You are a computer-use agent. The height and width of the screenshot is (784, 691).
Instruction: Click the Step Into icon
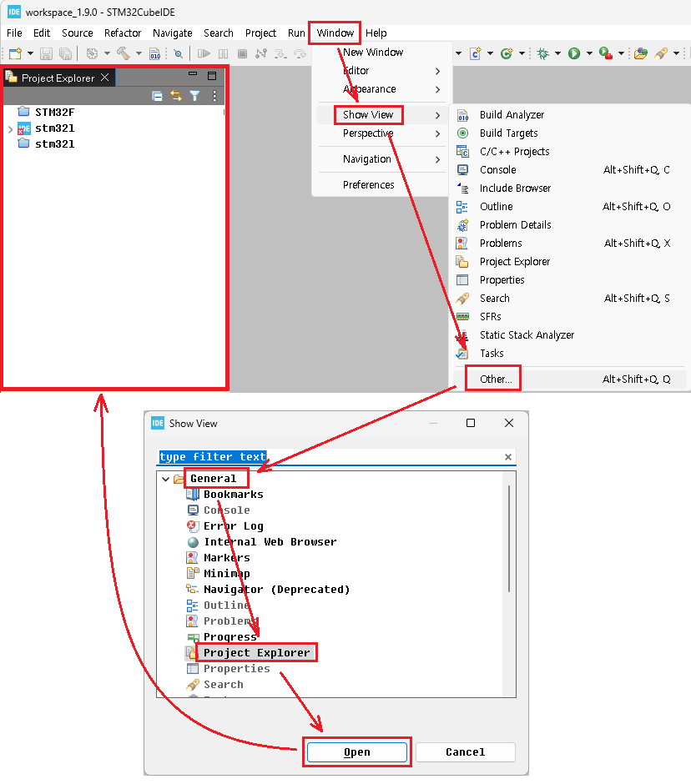(x=280, y=53)
